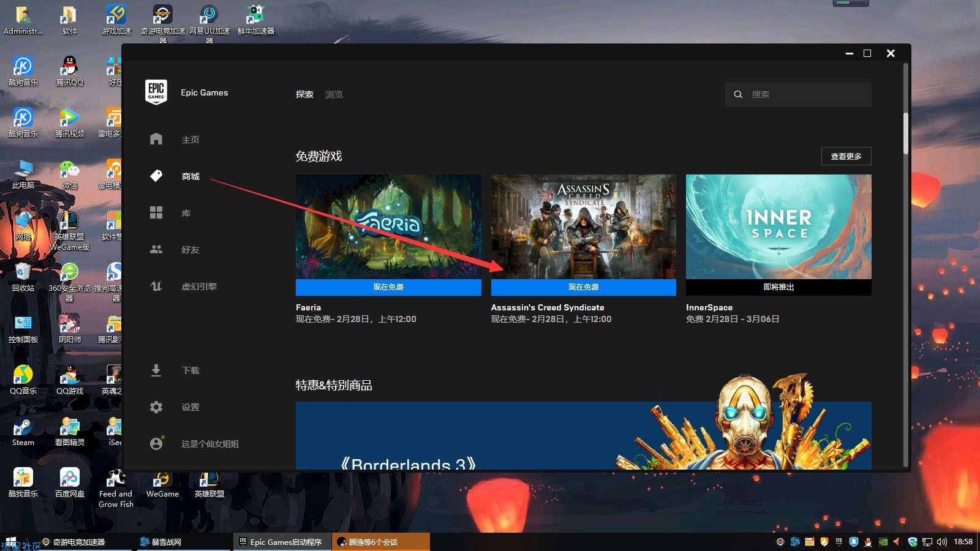980x551 pixels.
Task: Select the 腾讯视频 desktop icon
Action: (x=69, y=122)
